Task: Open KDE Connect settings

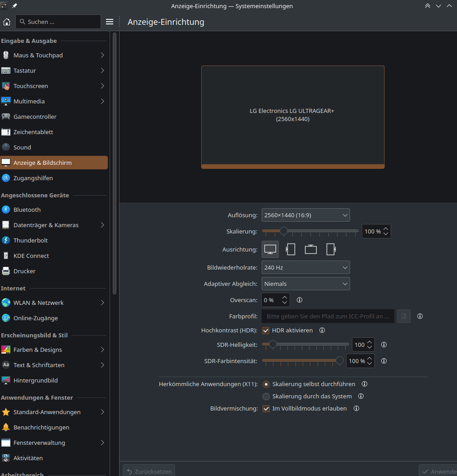Action: point(54,256)
